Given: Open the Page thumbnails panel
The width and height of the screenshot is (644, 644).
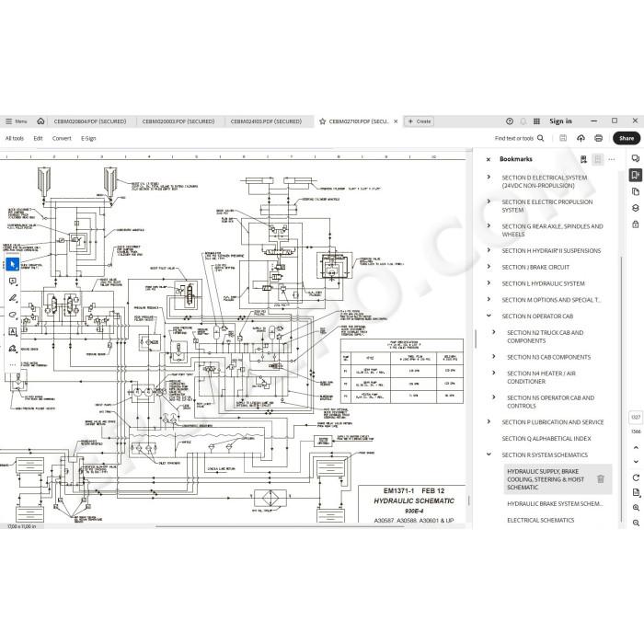Looking at the screenshot, I should (x=636, y=191).
